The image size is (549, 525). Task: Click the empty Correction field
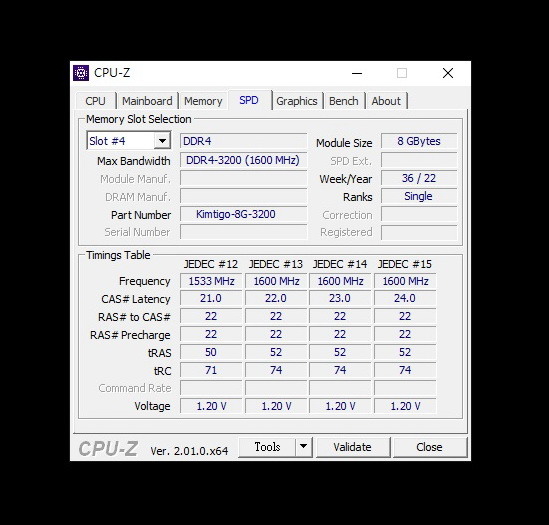(419, 214)
